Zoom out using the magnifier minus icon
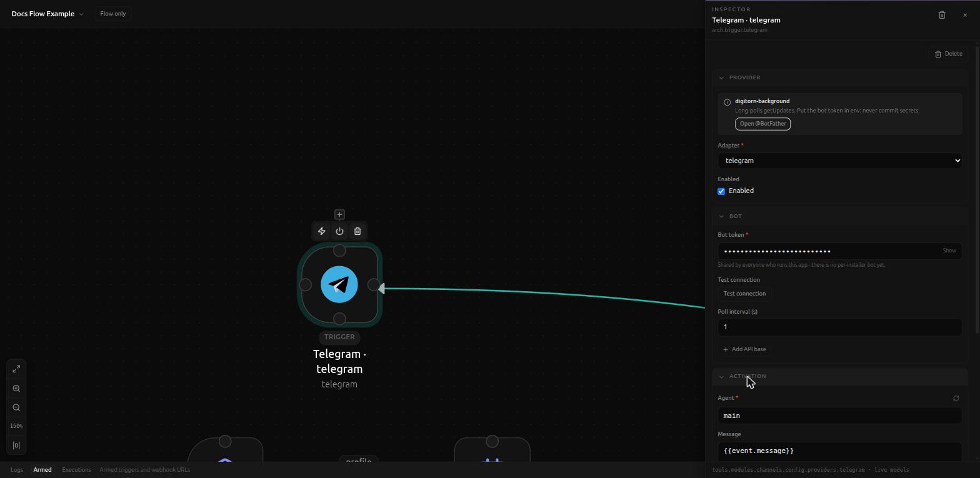Image resolution: width=980 pixels, height=478 pixels. [x=16, y=407]
